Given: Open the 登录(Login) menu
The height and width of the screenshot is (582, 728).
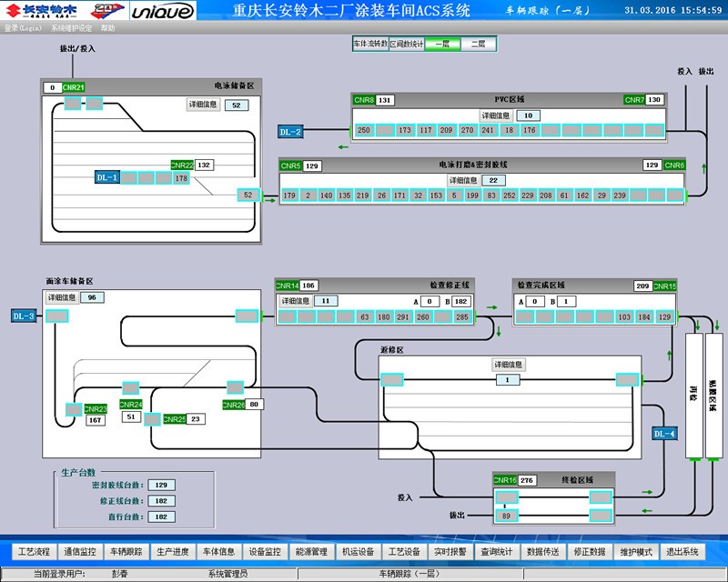Looking at the screenshot, I should tap(24, 28).
